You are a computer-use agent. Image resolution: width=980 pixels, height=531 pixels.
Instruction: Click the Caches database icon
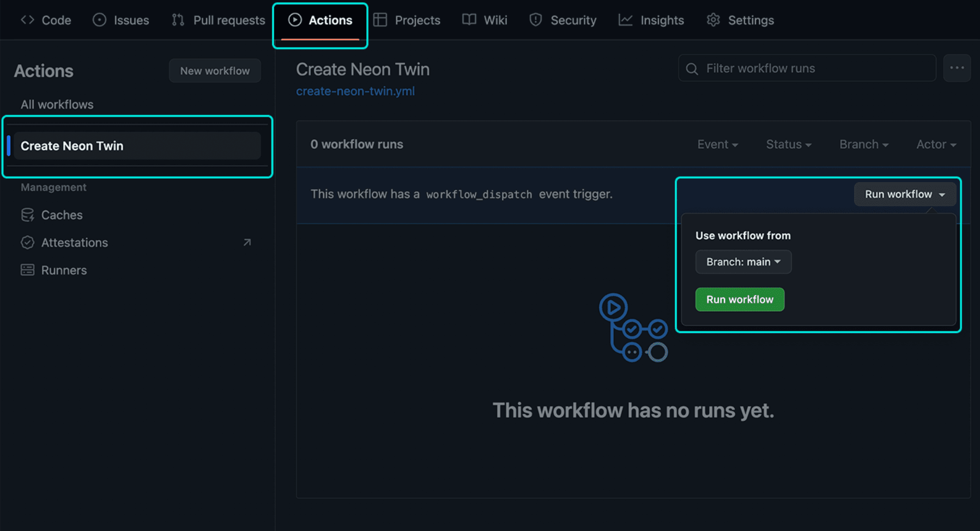coord(27,215)
